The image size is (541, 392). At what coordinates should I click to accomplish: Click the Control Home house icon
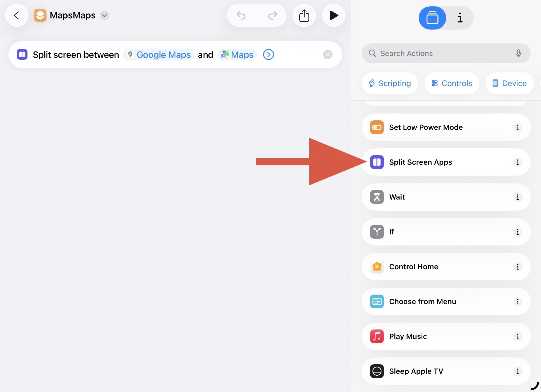point(377,267)
